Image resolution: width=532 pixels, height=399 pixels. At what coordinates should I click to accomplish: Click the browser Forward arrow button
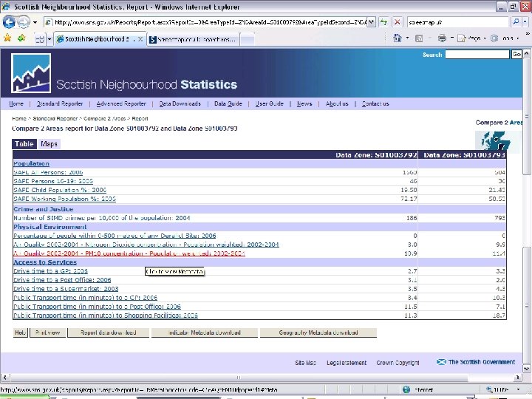point(23,22)
